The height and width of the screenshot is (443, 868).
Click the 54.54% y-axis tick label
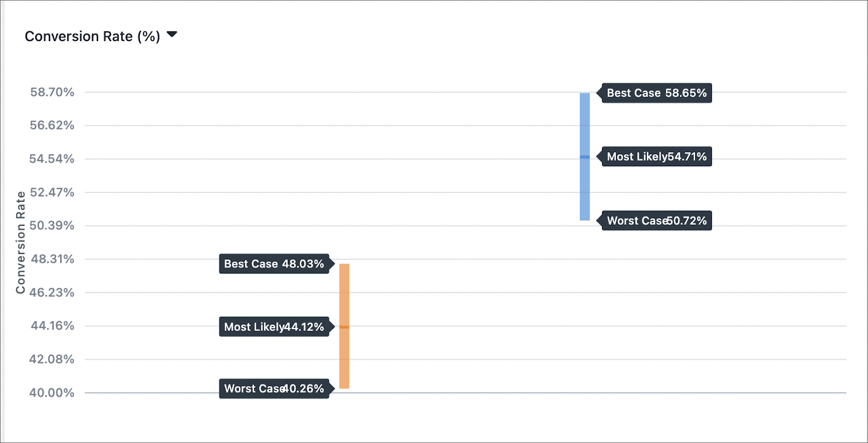(52, 159)
